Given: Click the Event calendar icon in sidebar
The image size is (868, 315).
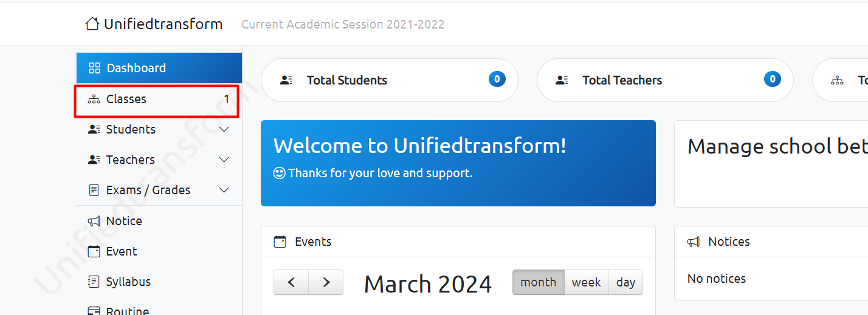Looking at the screenshot, I should point(94,251).
